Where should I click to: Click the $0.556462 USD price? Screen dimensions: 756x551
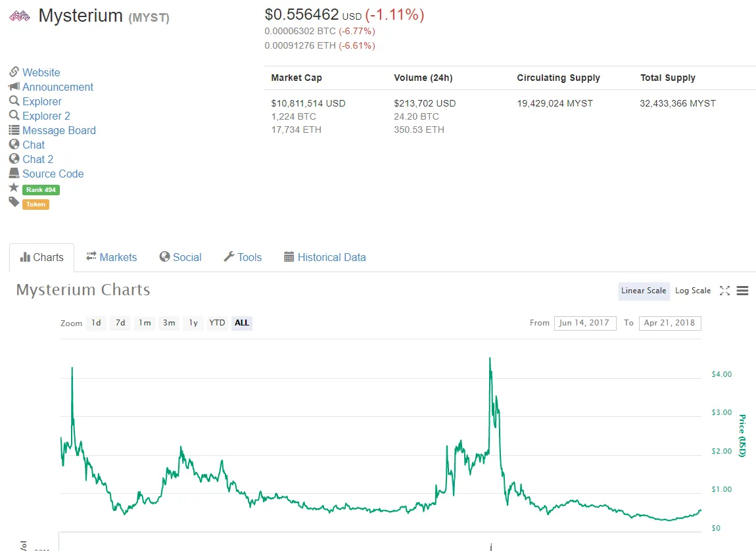pyautogui.click(x=313, y=15)
